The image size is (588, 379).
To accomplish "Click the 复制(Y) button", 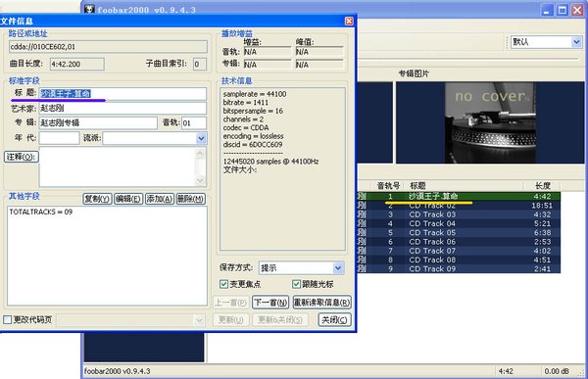I will coord(97,199).
